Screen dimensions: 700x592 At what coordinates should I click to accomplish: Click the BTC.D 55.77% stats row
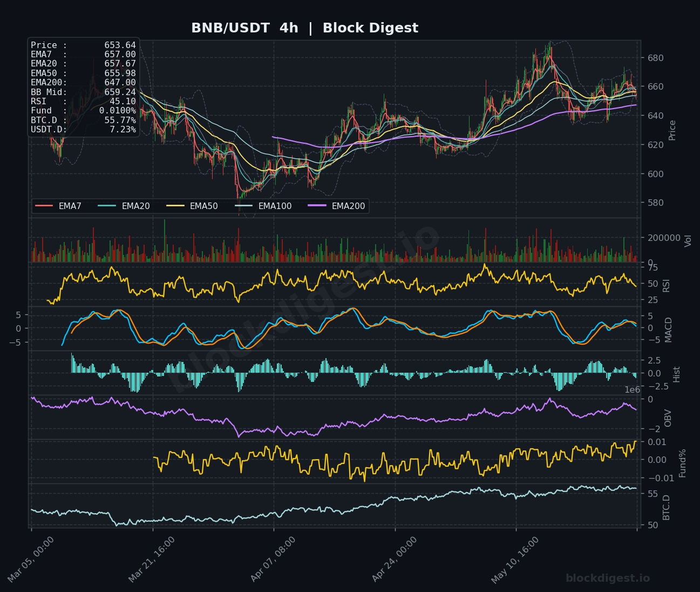point(83,120)
